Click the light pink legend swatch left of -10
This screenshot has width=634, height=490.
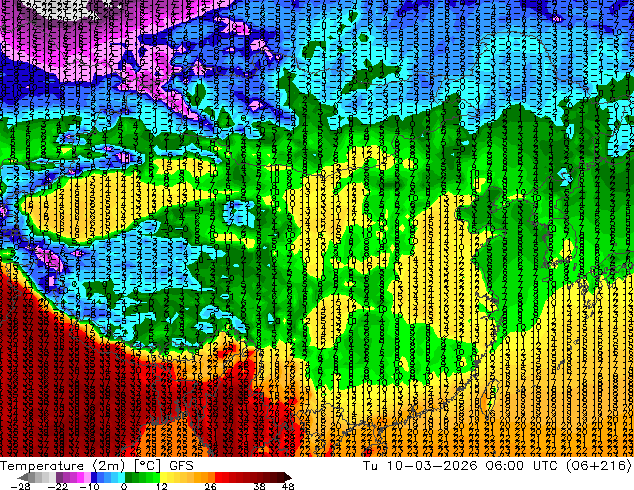tap(87, 477)
